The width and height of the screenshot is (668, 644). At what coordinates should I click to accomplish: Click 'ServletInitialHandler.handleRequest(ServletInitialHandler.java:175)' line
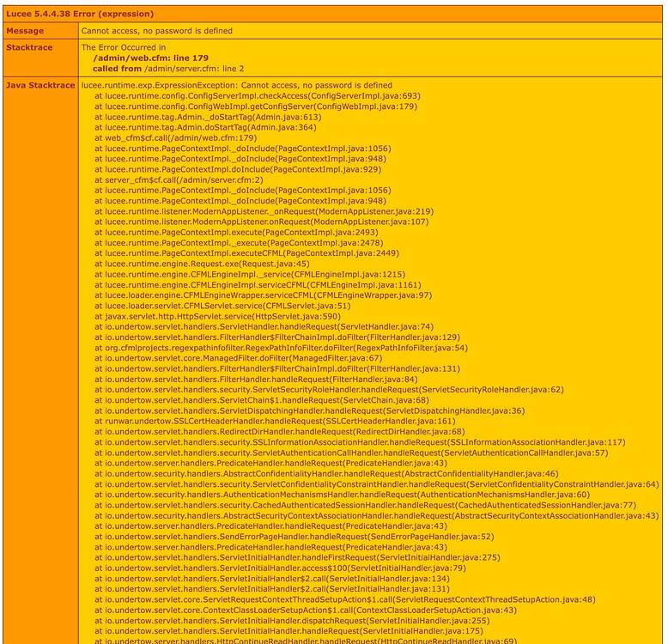coord(288,631)
